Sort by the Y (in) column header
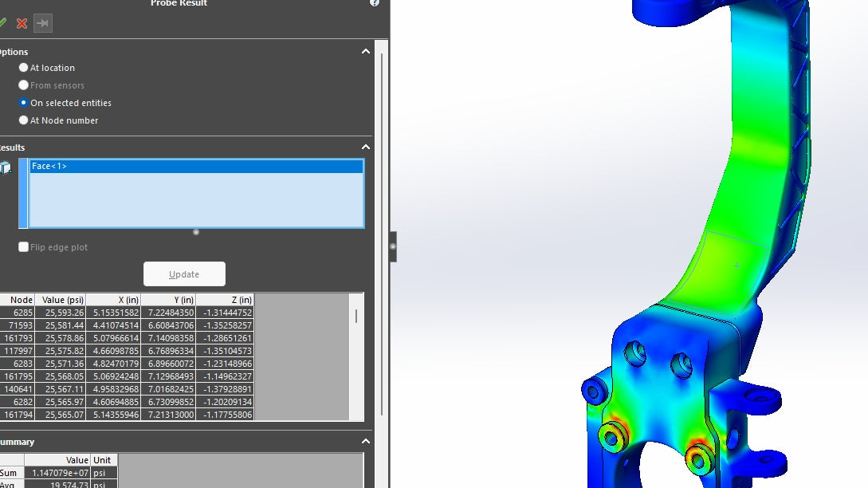 click(168, 300)
